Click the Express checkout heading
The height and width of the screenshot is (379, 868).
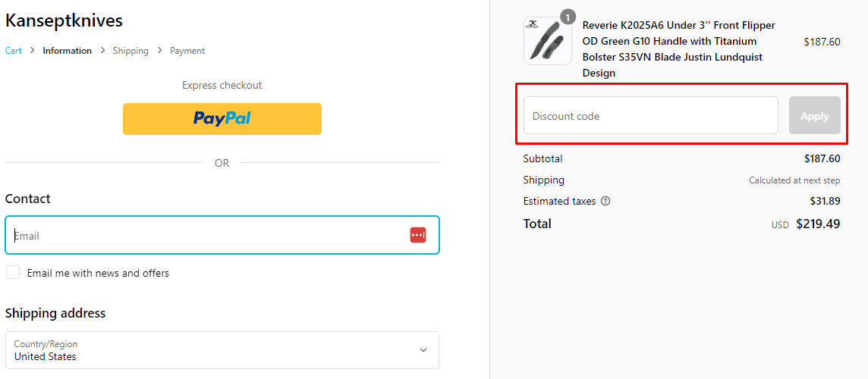pos(222,85)
